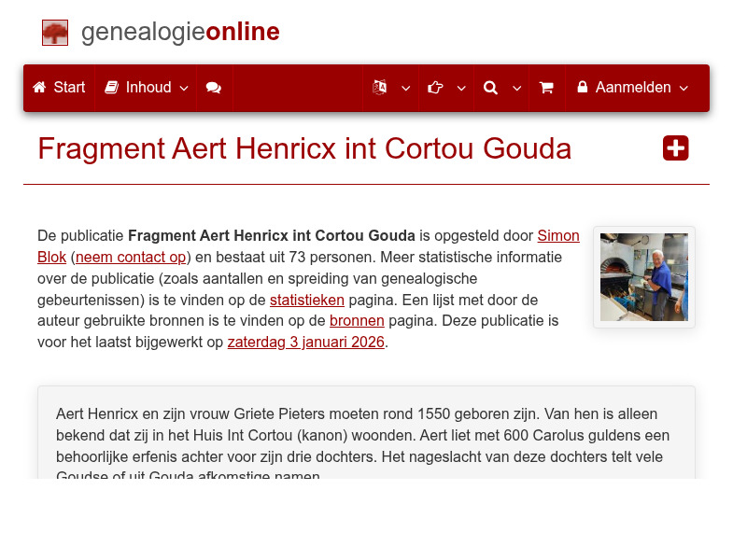Select the book icon beside Inhoud
The image size is (747, 560).
114,87
